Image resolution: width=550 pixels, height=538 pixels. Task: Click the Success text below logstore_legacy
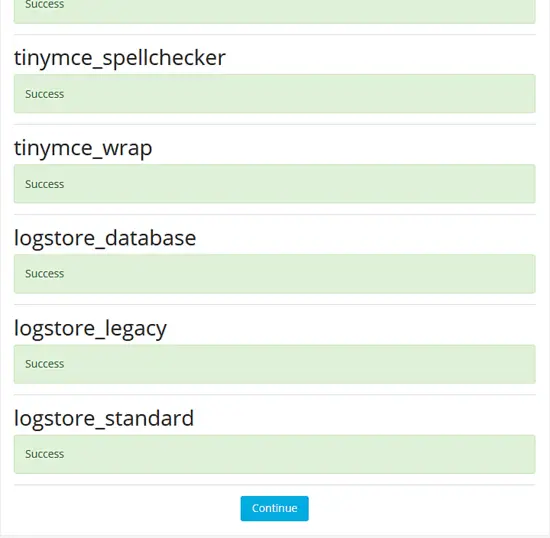pos(45,364)
